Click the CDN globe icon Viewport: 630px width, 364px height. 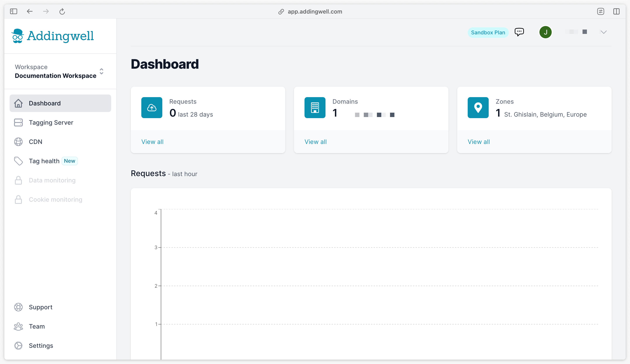tap(18, 142)
